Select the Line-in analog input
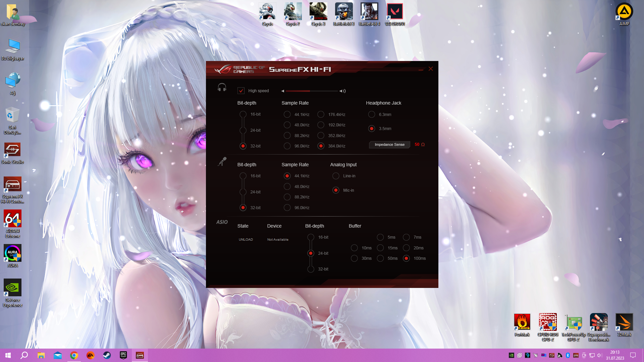This screenshot has width=644, height=362. pyautogui.click(x=336, y=176)
